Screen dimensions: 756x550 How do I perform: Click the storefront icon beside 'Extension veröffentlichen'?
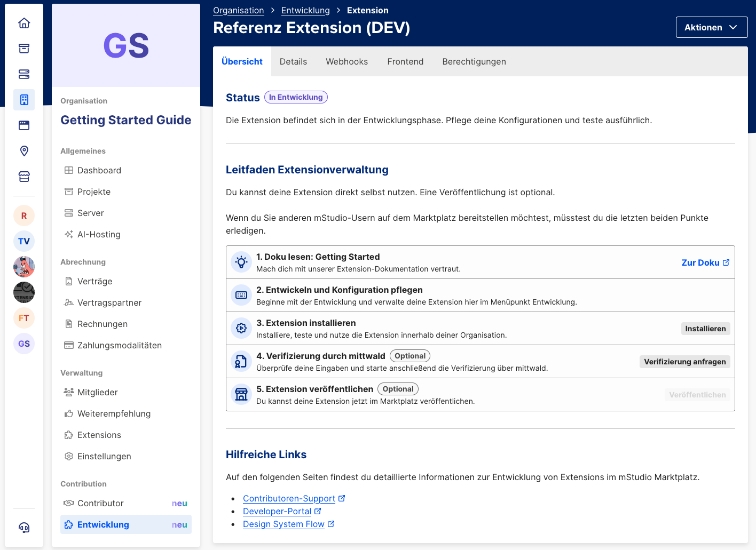[x=241, y=394]
